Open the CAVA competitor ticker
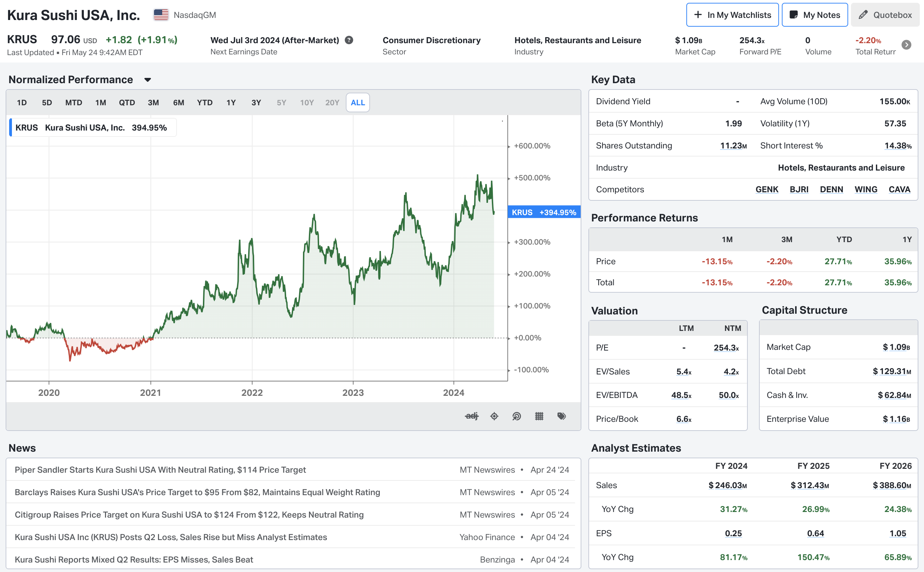Image resolution: width=924 pixels, height=572 pixels. point(899,189)
